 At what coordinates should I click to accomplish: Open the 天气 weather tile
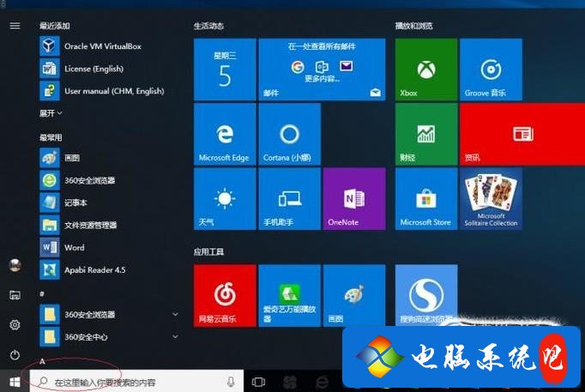pos(225,199)
